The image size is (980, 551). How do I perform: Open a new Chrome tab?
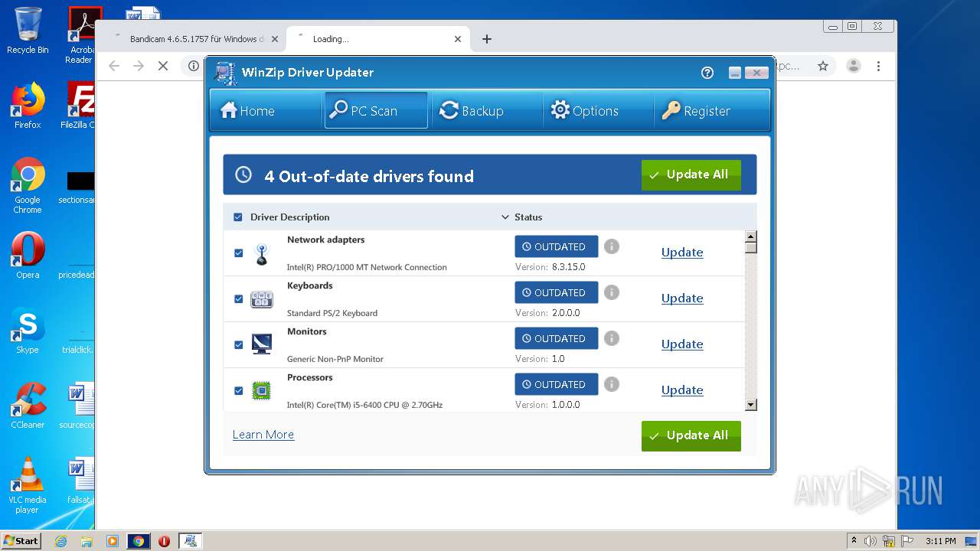tap(487, 39)
